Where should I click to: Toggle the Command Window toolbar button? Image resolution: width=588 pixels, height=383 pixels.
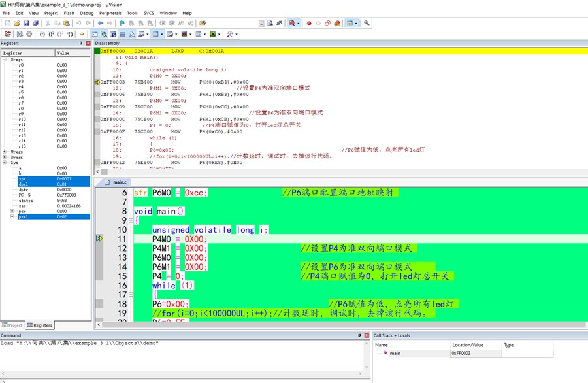click(95, 34)
